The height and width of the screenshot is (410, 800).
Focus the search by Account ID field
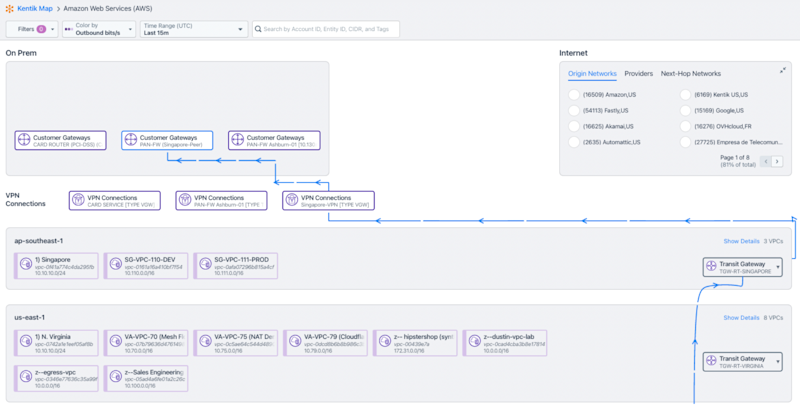click(326, 29)
